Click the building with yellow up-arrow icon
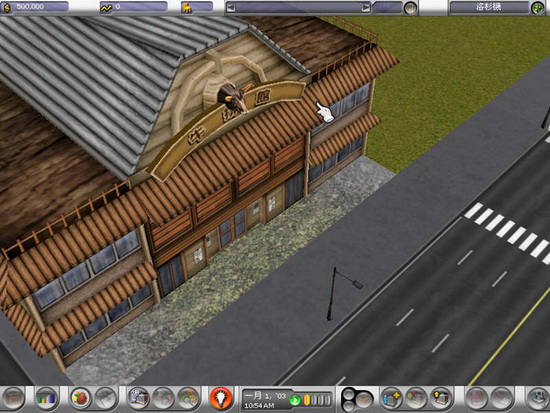 [x=442, y=398]
